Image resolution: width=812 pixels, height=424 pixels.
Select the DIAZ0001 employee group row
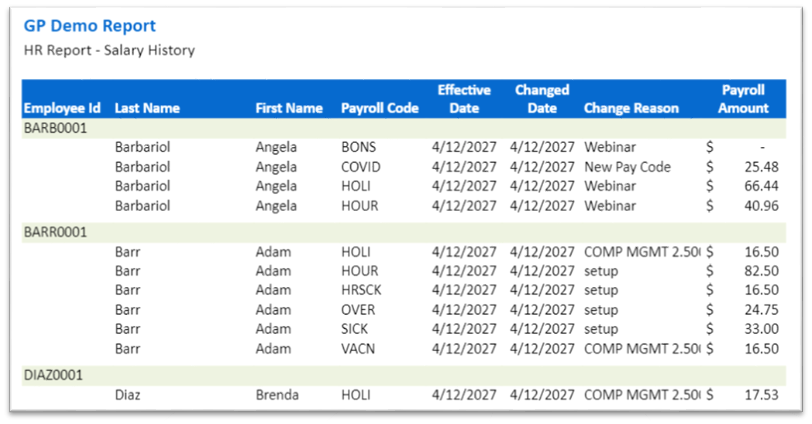[x=55, y=375]
